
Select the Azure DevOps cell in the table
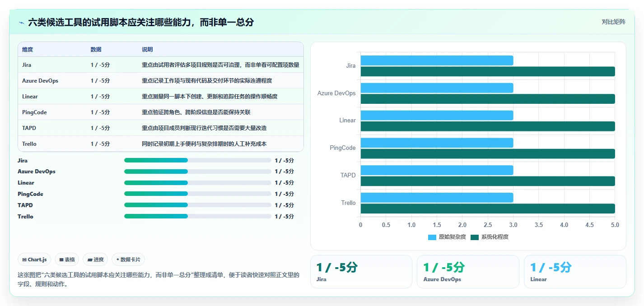click(x=40, y=81)
